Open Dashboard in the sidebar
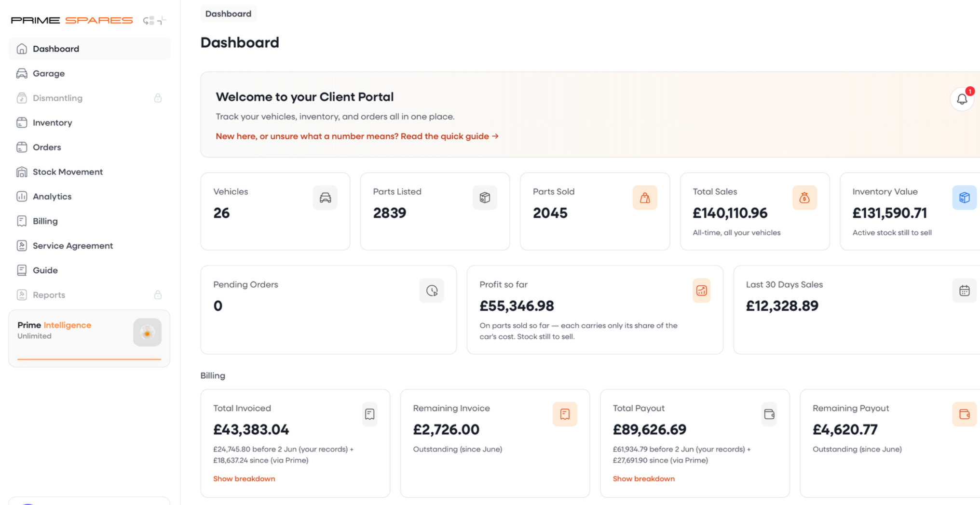Screen dimensions: 980x505 point(89,49)
